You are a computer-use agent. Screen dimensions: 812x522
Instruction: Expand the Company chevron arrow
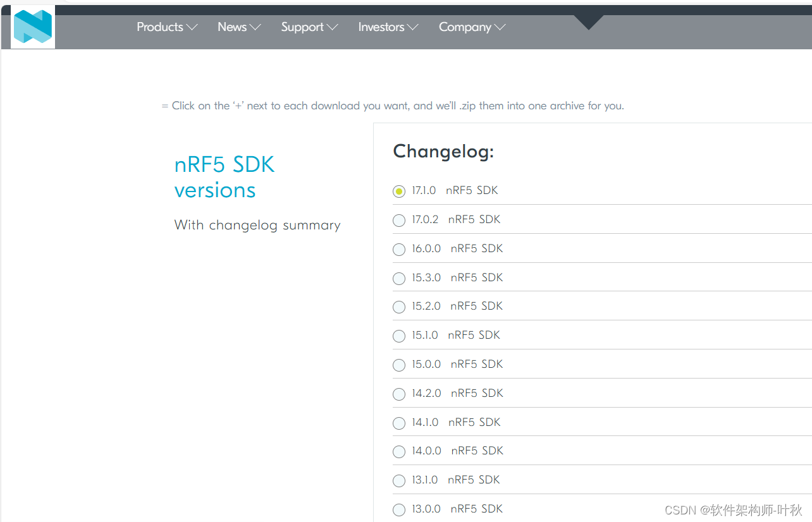click(500, 27)
